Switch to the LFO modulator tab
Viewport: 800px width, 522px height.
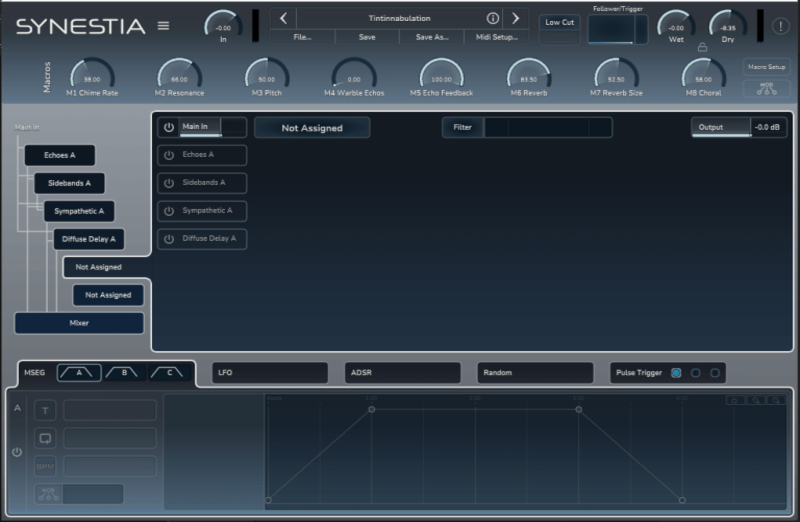tap(270, 373)
